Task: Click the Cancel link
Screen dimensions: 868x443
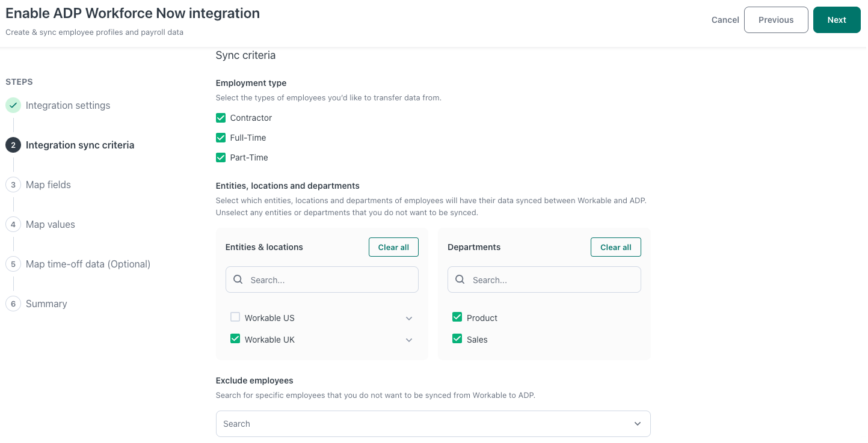Action: click(x=725, y=20)
